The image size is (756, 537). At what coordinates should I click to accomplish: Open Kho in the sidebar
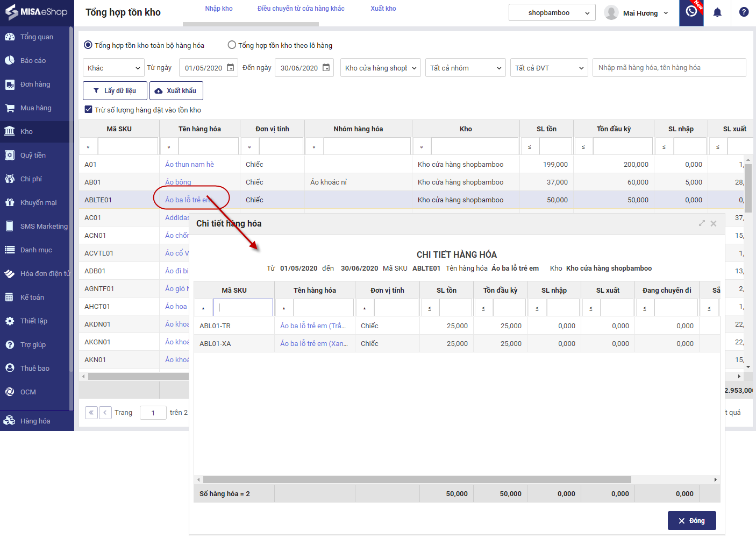click(x=26, y=132)
